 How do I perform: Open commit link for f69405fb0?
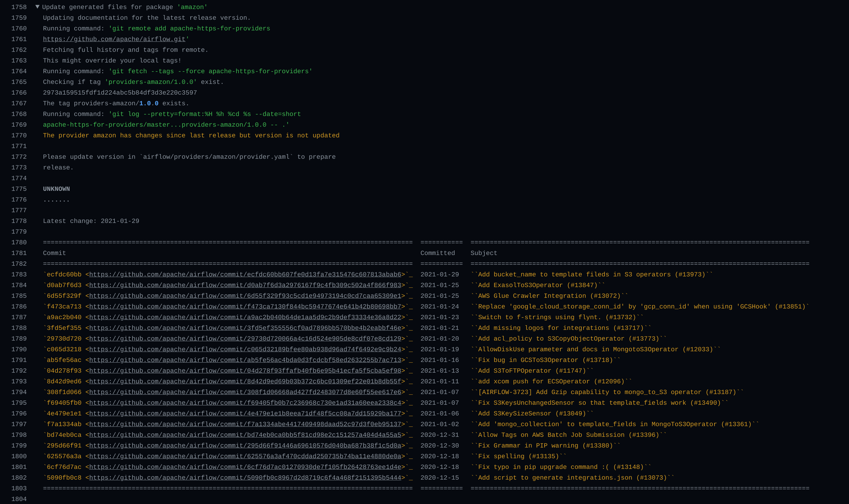(x=245, y=403)
